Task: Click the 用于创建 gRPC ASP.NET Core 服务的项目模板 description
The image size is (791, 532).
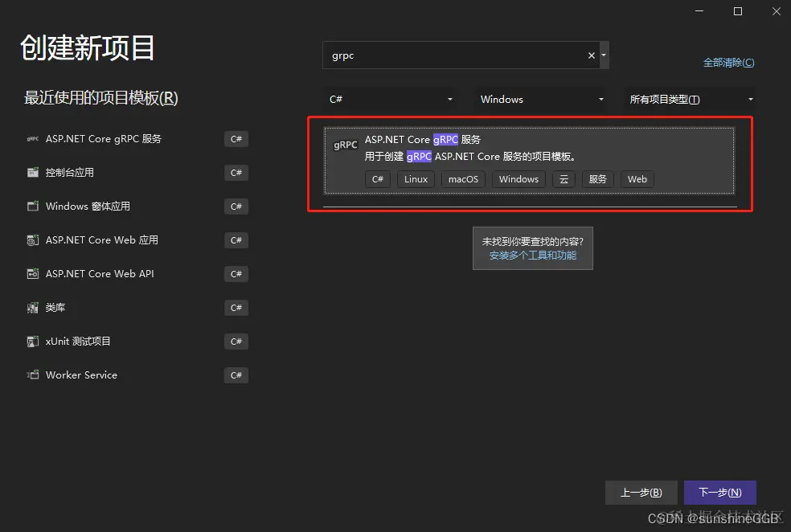Action: point(470,157)
